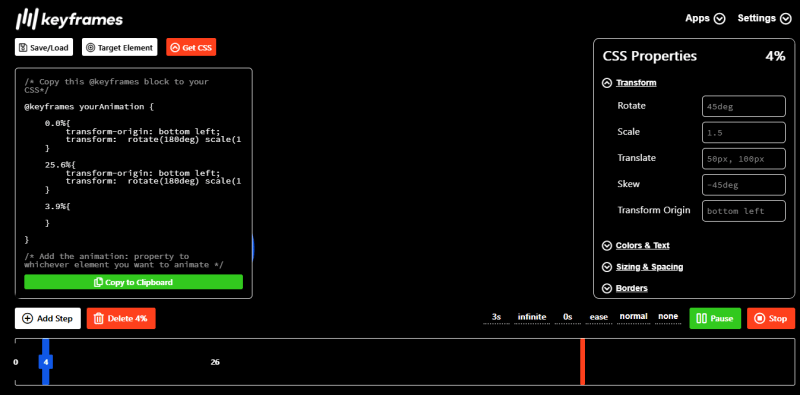Focus the Transform Origin input field

coord(744,211)
